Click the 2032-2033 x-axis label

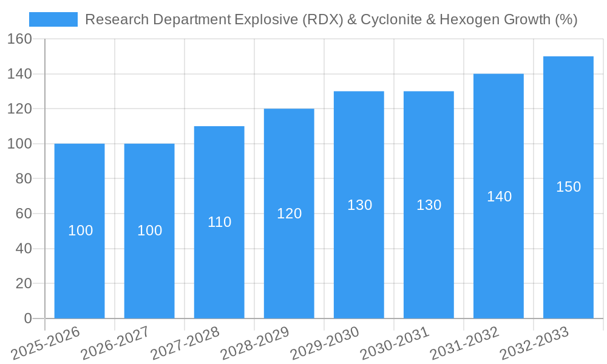click(x=535, y=343)
